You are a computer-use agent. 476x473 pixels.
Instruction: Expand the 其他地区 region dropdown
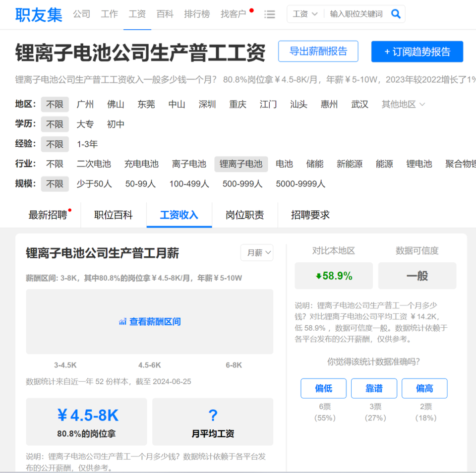(403, 105)
